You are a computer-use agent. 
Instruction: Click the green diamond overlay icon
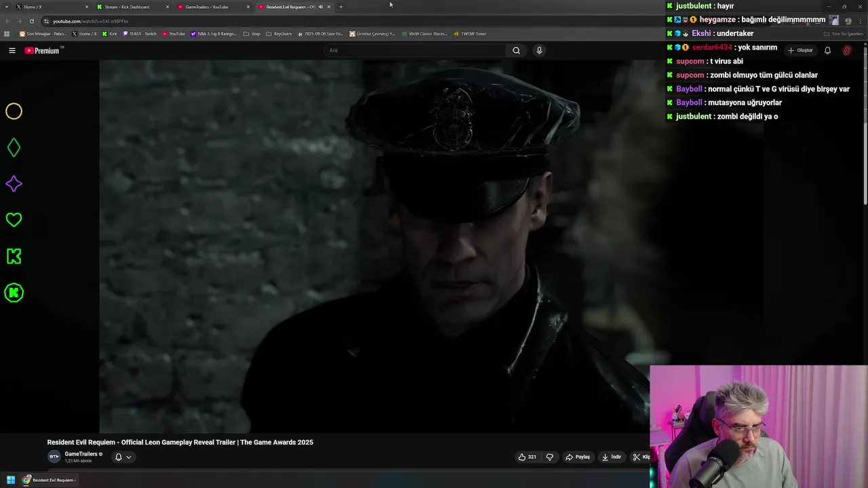coord(14,148)
